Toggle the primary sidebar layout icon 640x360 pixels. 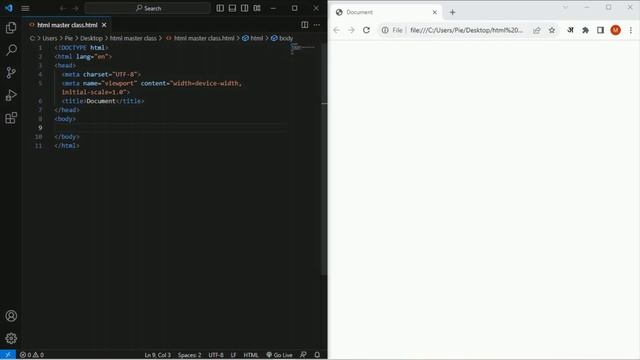[220, 8]
